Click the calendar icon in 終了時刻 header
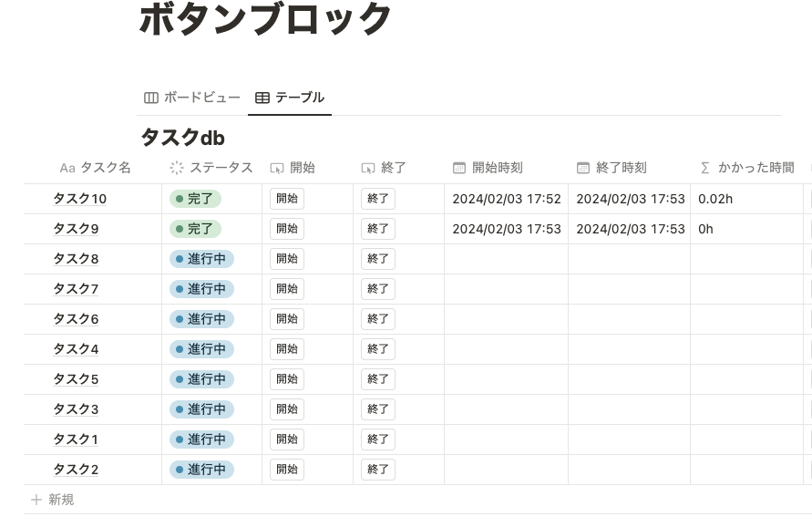Screen dimensions: 812x517 [583, 168]
